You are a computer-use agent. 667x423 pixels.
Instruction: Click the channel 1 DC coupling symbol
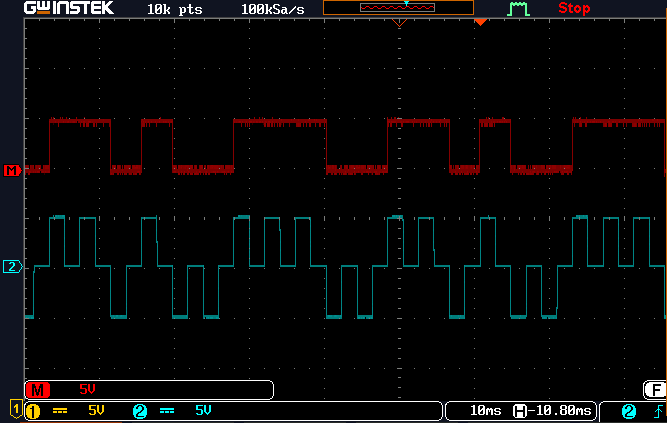coord(60,411)
